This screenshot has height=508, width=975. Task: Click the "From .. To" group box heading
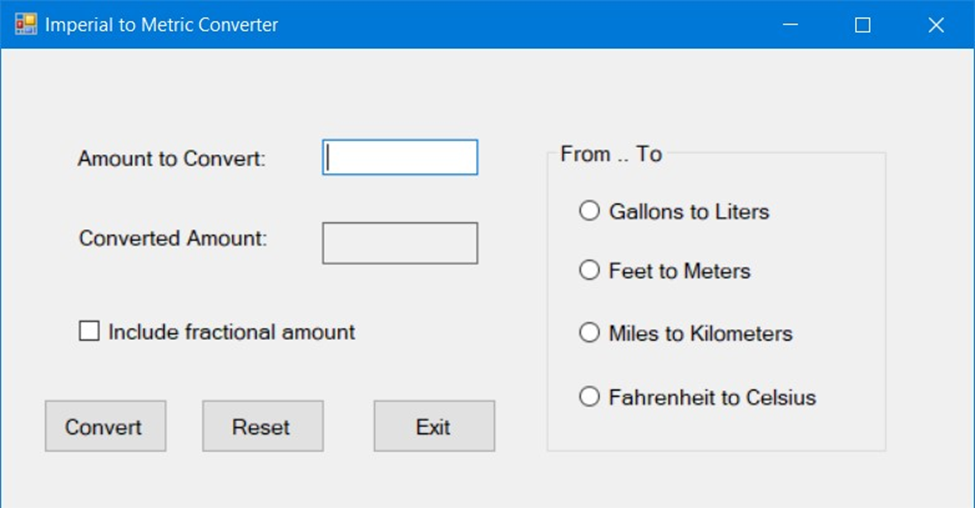click(611, 154)
